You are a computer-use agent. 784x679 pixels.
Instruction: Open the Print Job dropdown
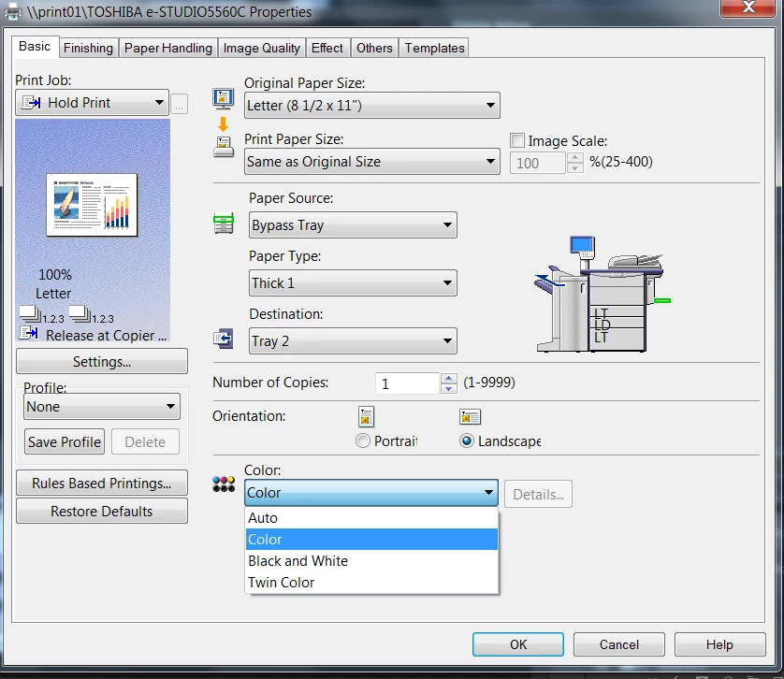[92, 103]
